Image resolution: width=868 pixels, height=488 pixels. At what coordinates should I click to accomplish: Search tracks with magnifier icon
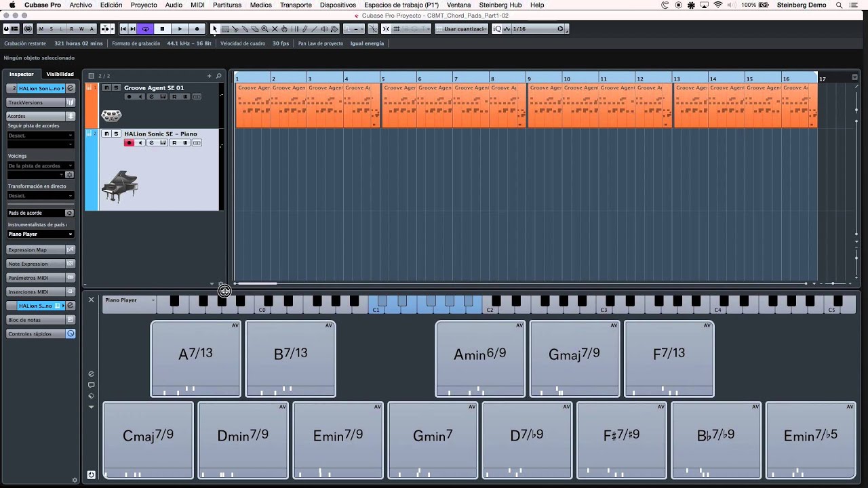coord(218,76)
